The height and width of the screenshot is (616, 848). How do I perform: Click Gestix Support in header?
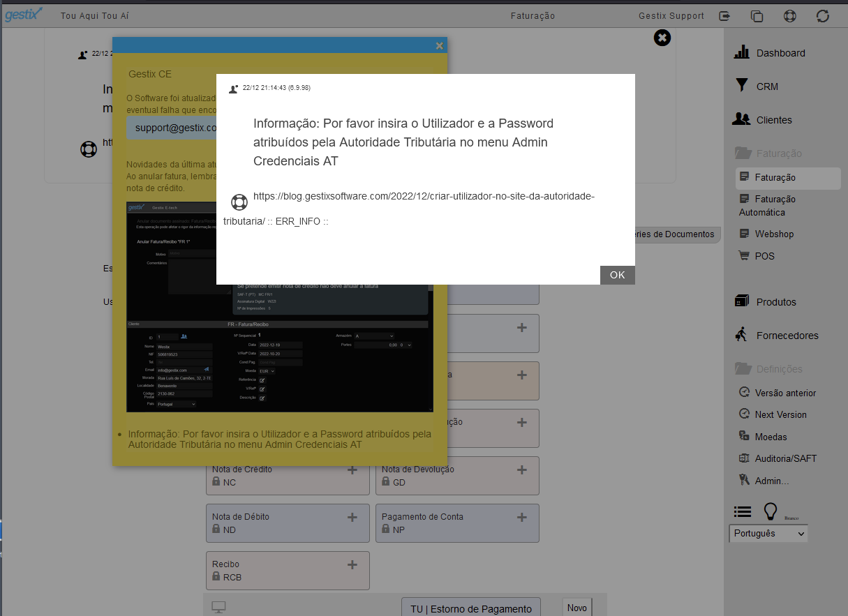[671, 15]
